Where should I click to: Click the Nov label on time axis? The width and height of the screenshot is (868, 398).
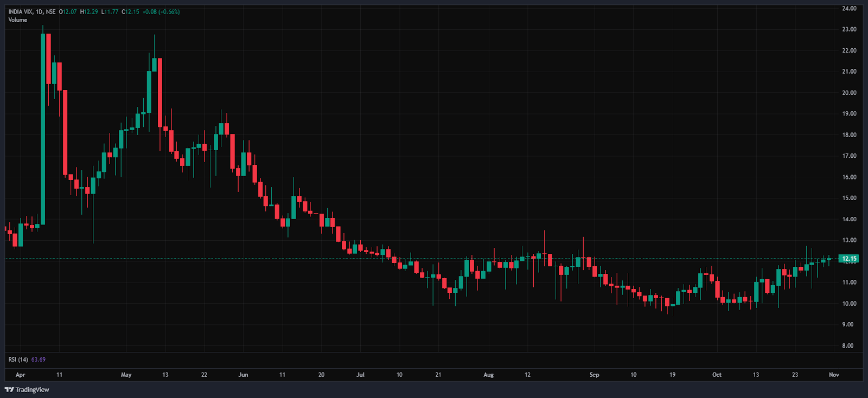point(834,375)
